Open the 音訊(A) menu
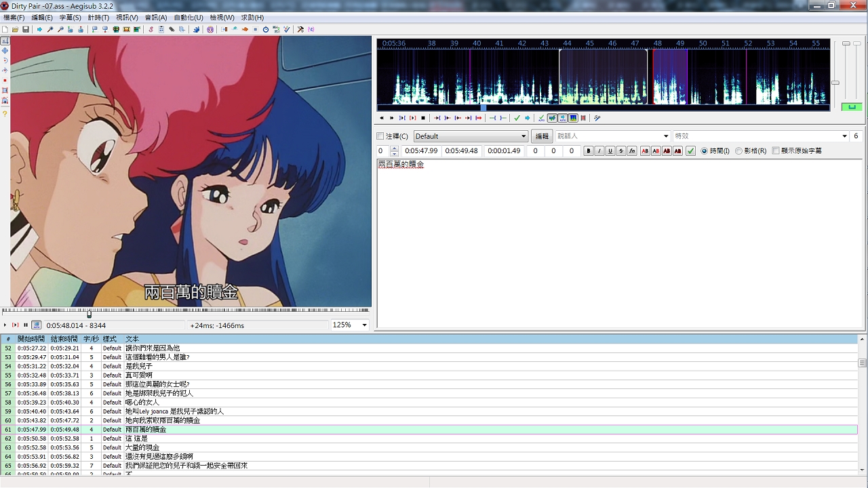The image size is (868, 488). tap(156, 18)
